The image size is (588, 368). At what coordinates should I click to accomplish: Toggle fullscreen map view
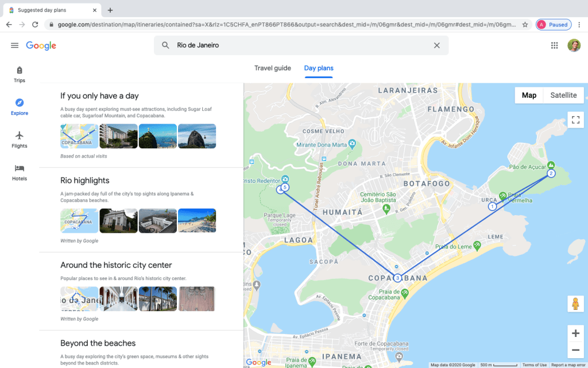pos(575,120)
